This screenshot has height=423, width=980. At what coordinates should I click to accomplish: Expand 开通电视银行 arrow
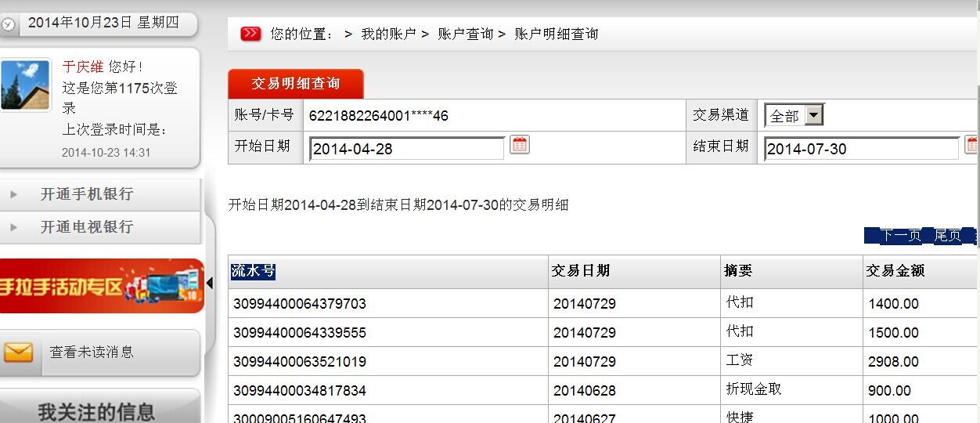pyautogui.click(x=14, y=227)
